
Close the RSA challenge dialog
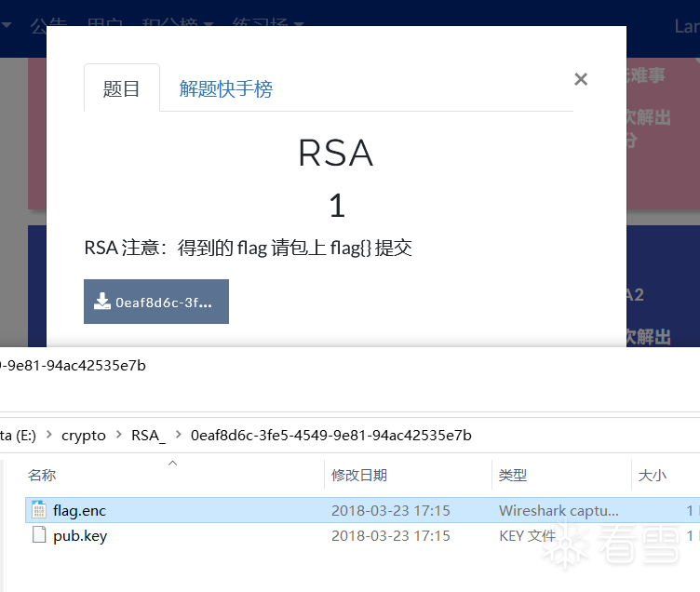(580, 79)
